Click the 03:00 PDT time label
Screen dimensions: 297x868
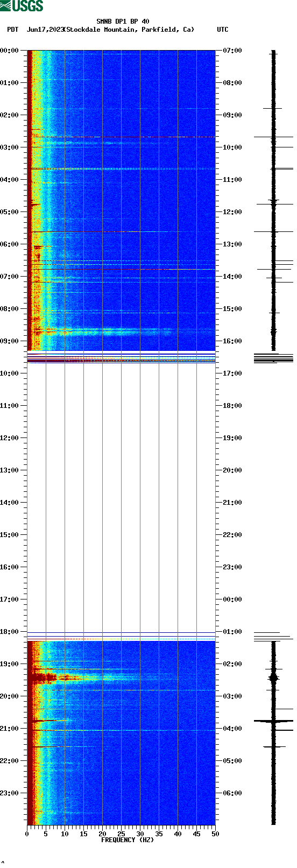tap(10, 147)
